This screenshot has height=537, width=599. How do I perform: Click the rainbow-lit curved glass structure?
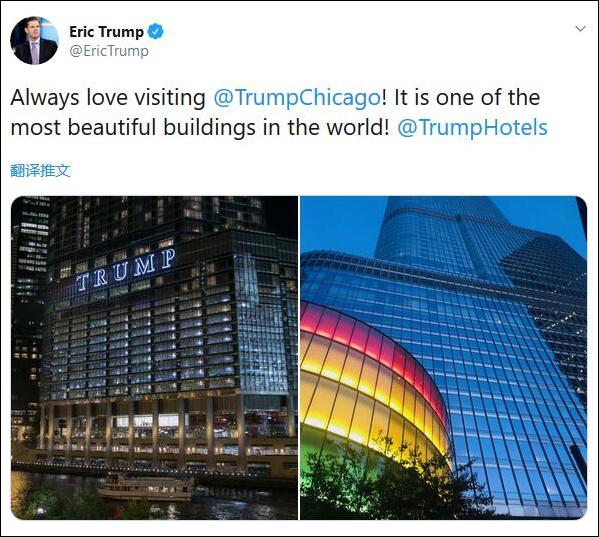point(372,376)
